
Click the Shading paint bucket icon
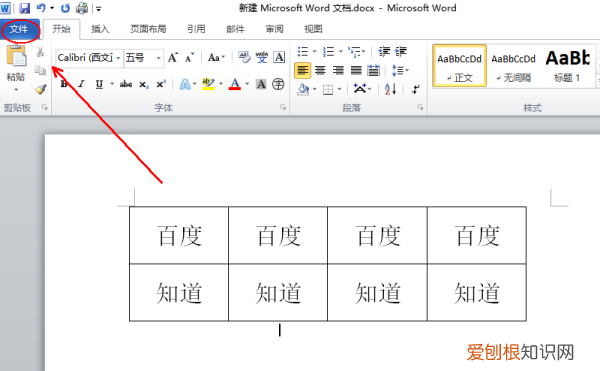pos(303,89)
